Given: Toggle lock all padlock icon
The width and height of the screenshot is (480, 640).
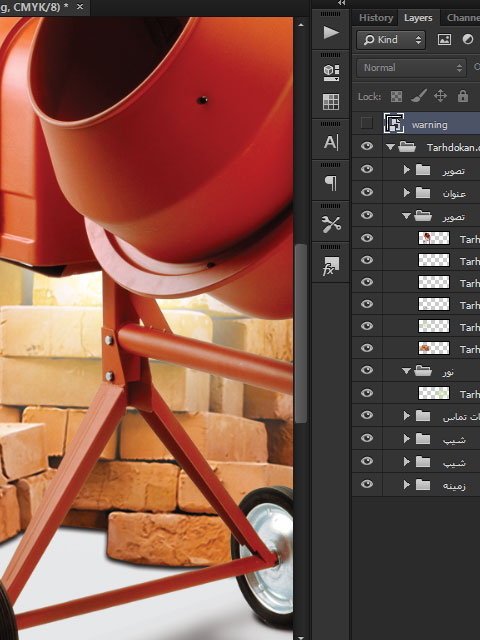Looking at the screenshot, I should tap(462, 96).
